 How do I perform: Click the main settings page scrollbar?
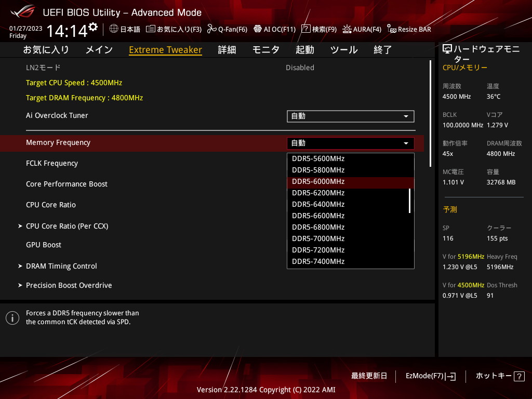(x=430, y=113)
